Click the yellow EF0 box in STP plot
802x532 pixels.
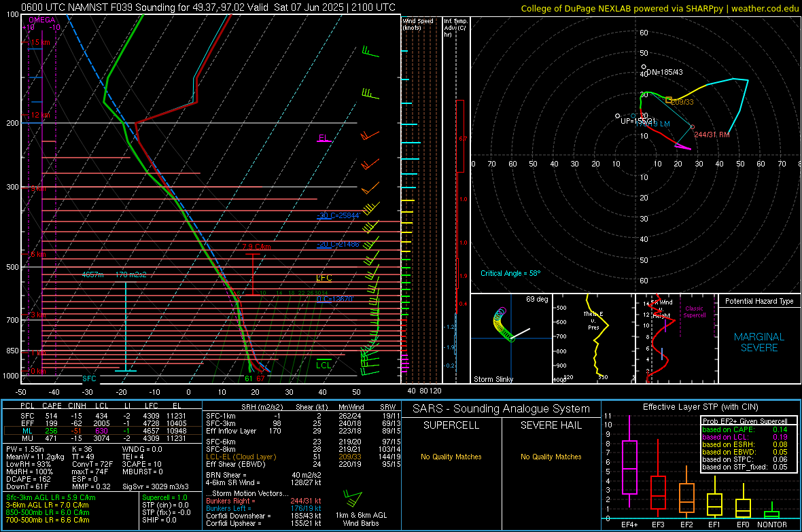(743, 508)
